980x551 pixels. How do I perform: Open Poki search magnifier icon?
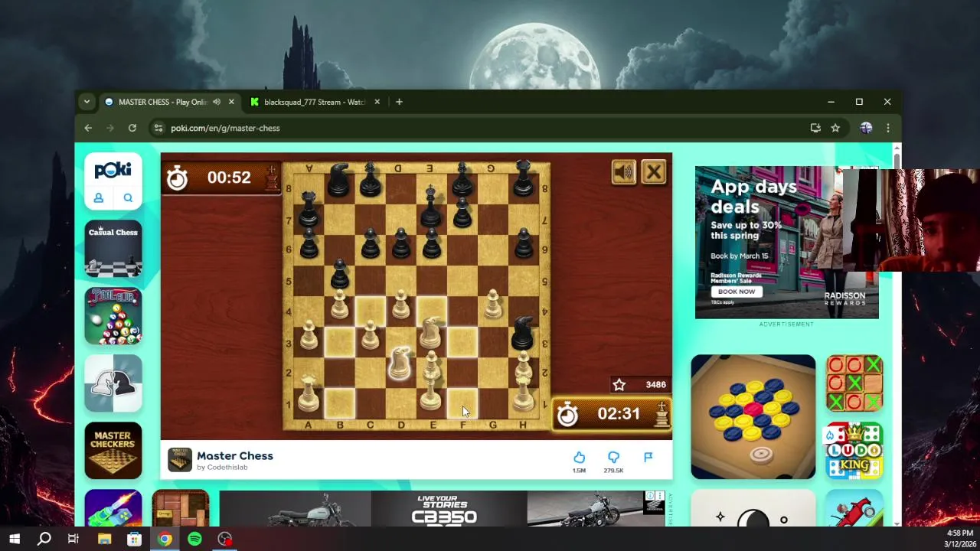[128, 198]
